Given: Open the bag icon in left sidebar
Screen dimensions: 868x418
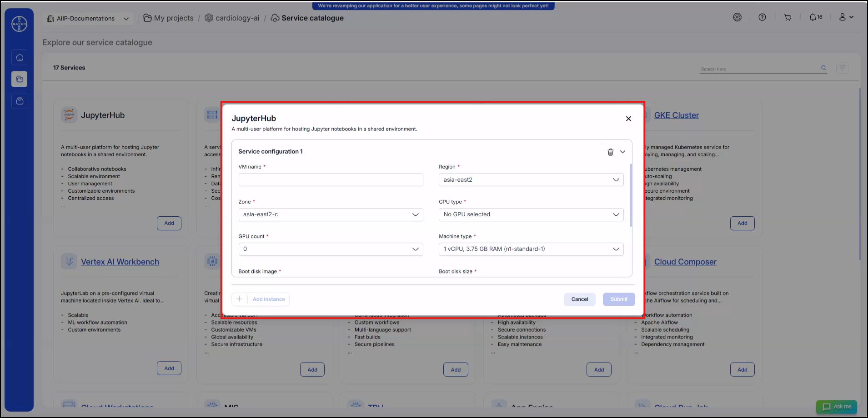Looking at the screenshot, I should [x=20, y=101].
